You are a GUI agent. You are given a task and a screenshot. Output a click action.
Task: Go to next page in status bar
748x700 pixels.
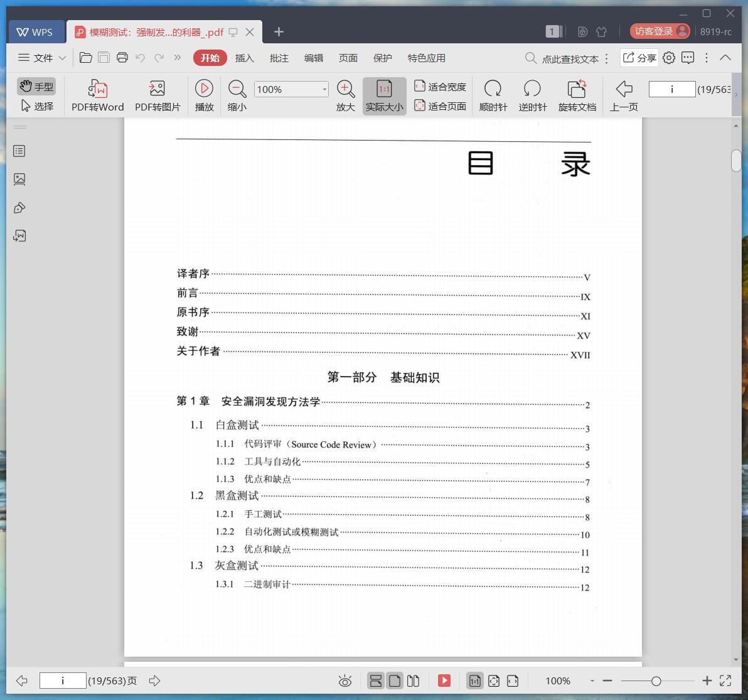(154, 681)
